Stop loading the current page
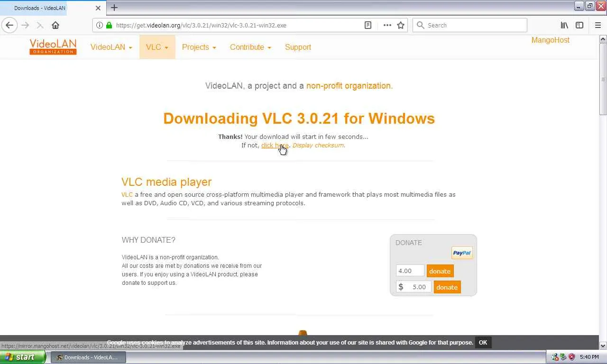607x364 pixels. pos(40,25)
